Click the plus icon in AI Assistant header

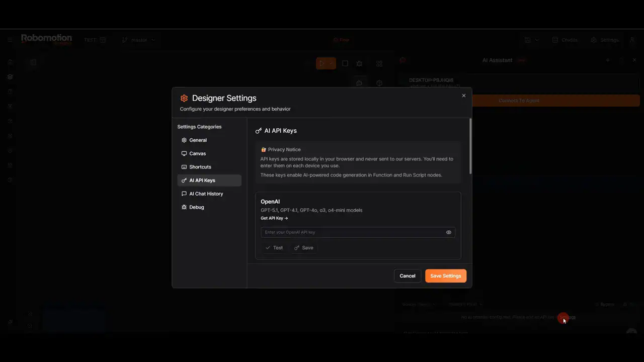point(608,60)
